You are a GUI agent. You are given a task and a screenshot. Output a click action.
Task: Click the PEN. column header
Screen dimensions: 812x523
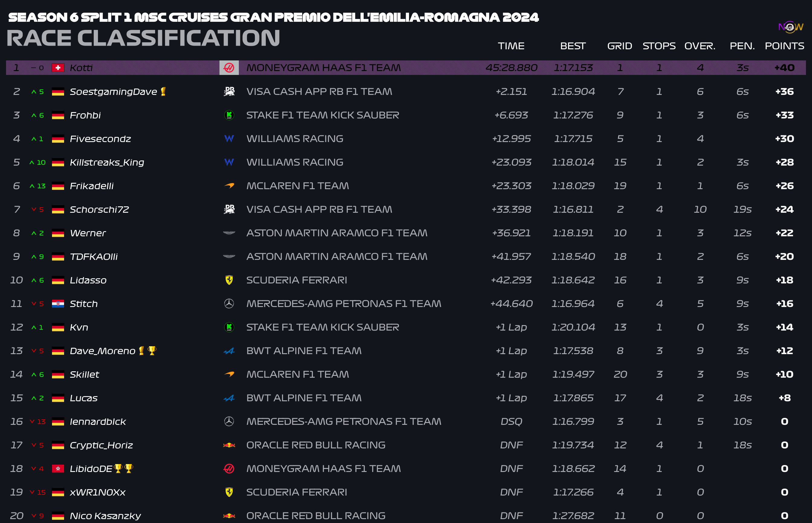coord(742,46)
